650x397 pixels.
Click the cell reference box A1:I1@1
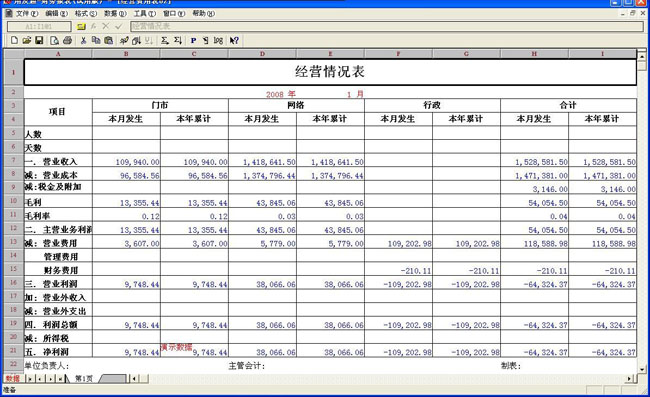coord(39,27)
